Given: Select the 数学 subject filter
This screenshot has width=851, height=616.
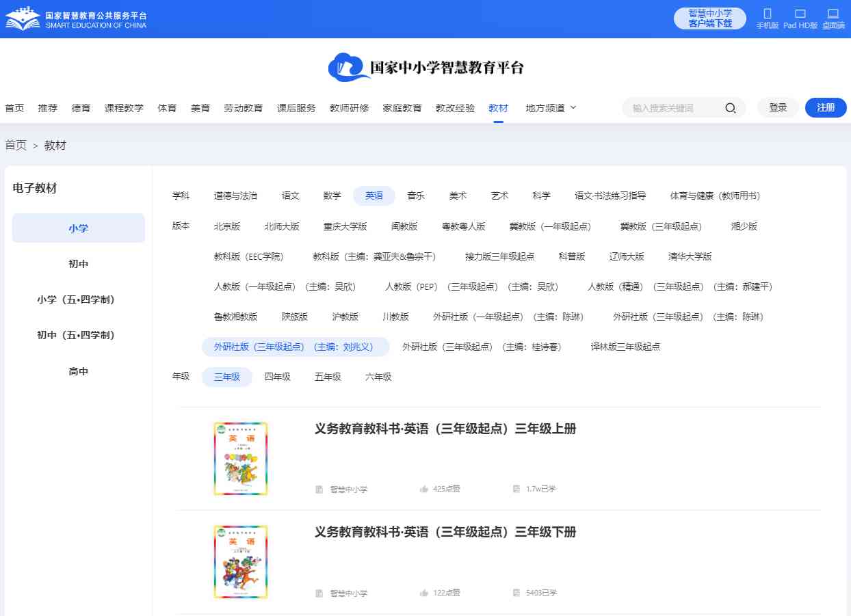Looking at the screenshot, I should coord(332,196).
